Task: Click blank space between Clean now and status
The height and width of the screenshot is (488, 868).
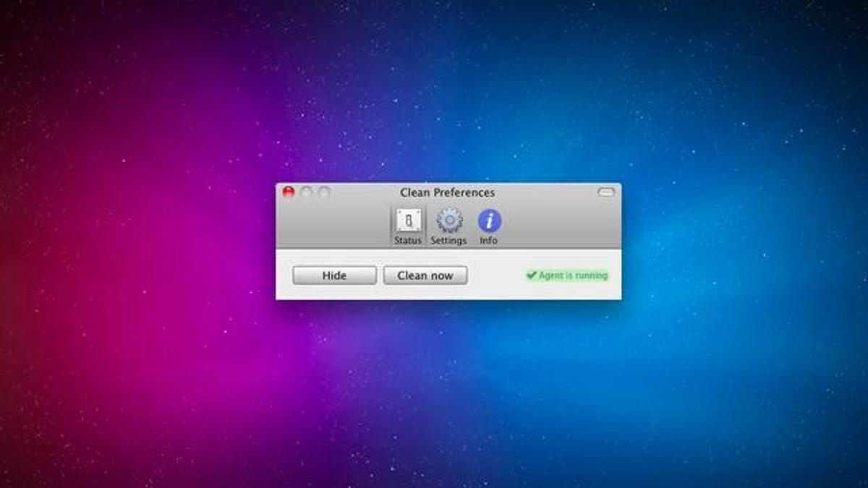Action: tap(495, 275)
